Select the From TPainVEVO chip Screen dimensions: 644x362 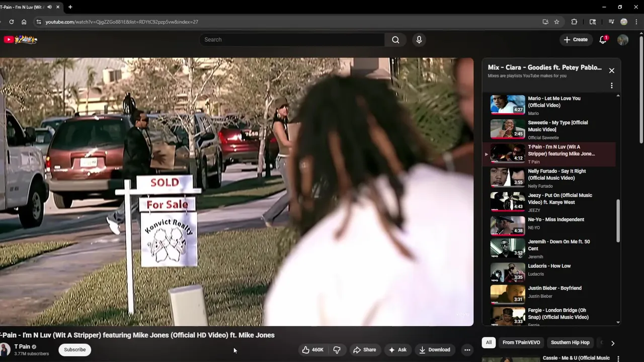pyautogui.click(x=521, y=342)
